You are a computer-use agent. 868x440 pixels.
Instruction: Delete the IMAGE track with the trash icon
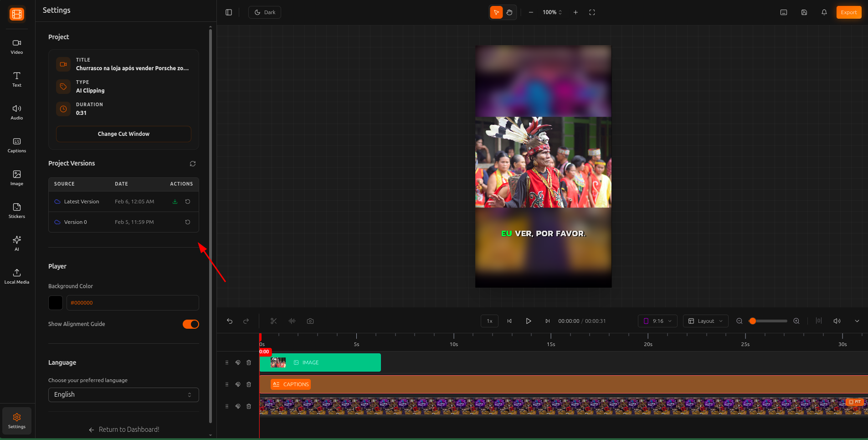[248, 362]
